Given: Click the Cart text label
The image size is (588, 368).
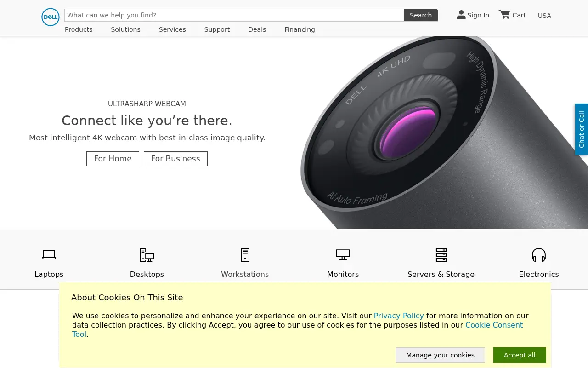Looking at the screenshot, I should [519, 15].
